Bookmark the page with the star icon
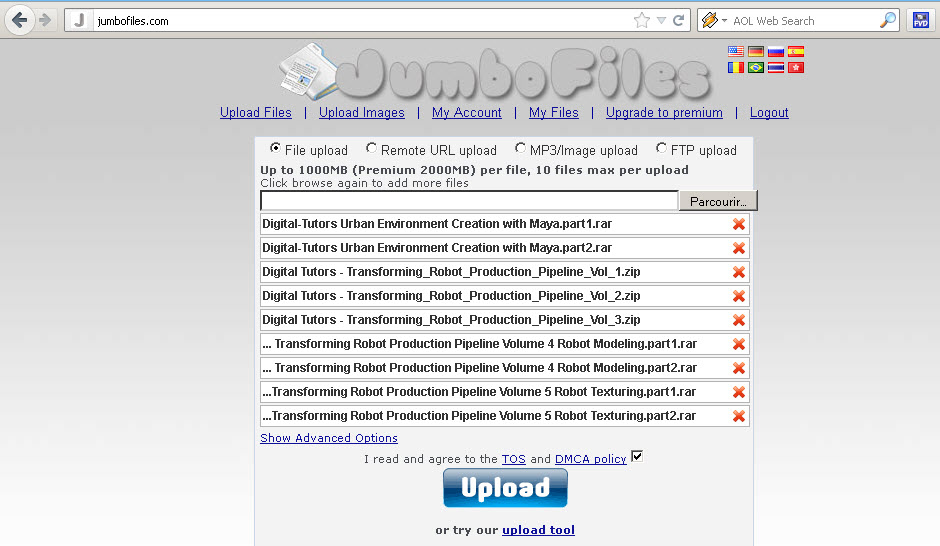 coord(641,20)
